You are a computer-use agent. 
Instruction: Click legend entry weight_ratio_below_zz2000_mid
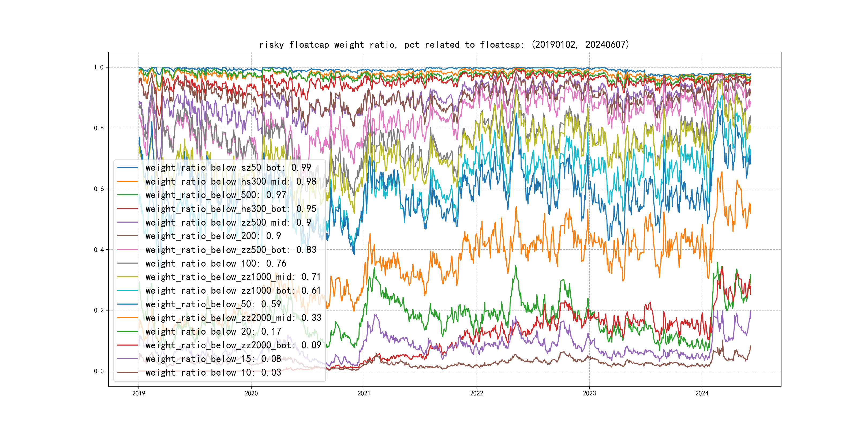point(233,318)
